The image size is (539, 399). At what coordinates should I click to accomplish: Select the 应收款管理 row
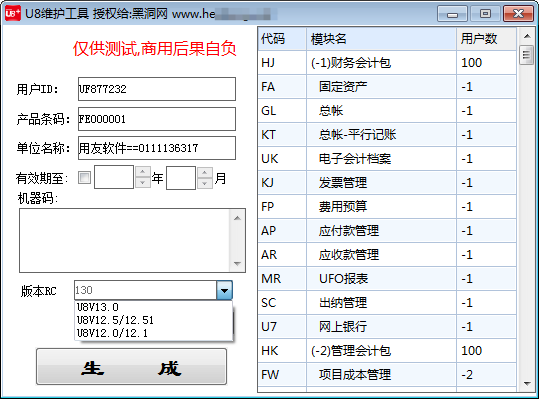tap(387, 255)
